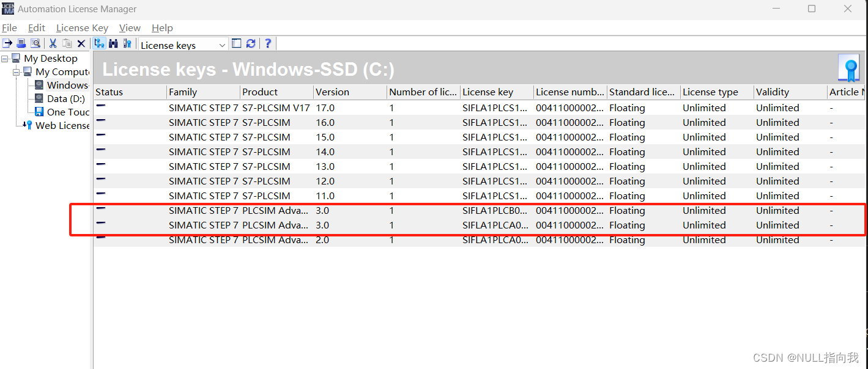Click the version 16.0 cell
This screenshot has width=868, height=369.
325,122
